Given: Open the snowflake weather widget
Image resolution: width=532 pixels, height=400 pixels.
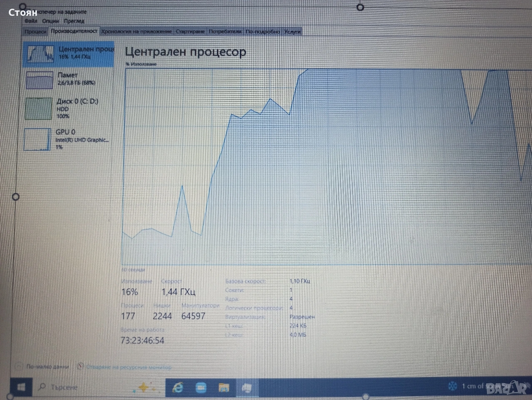Looking at the screenshot, I should click(452, 386).
